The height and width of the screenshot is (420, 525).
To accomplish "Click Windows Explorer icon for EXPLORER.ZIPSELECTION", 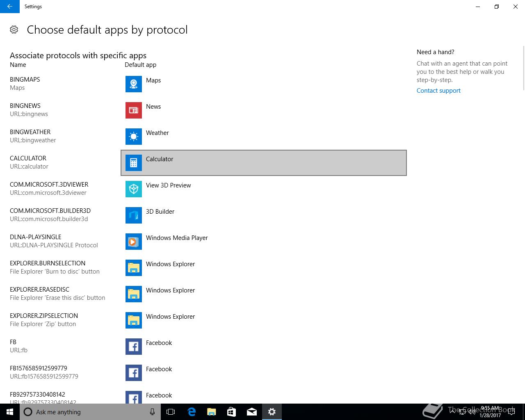I will (x=134, y=320).
